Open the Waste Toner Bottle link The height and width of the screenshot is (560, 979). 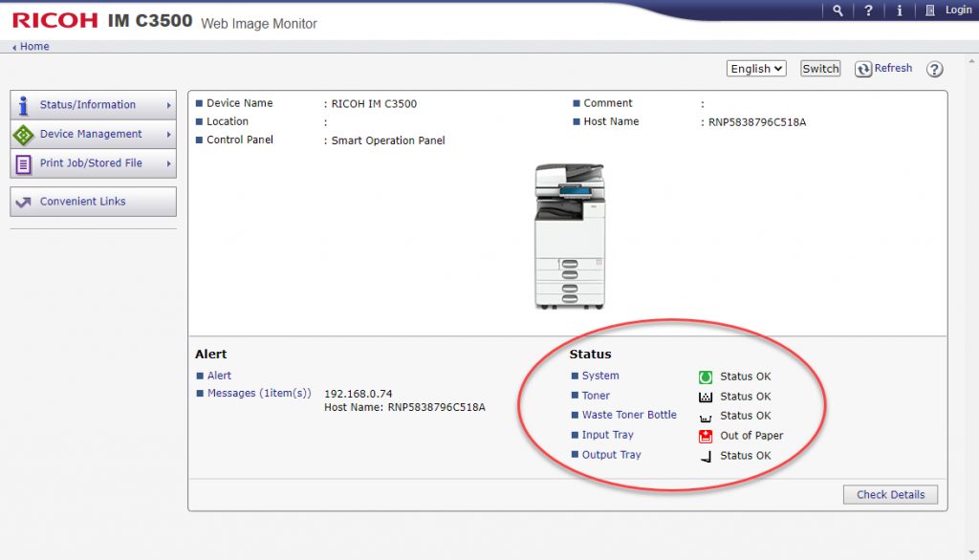point(629,415)
